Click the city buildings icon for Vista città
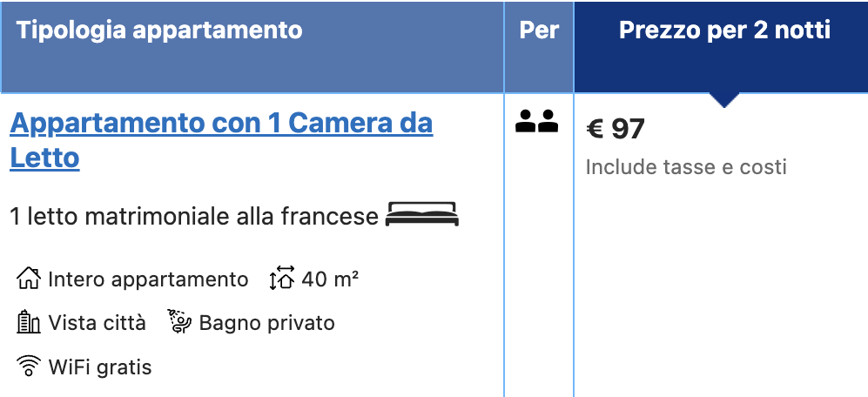Viewport: 868px width, 397px height. (28, 322)
